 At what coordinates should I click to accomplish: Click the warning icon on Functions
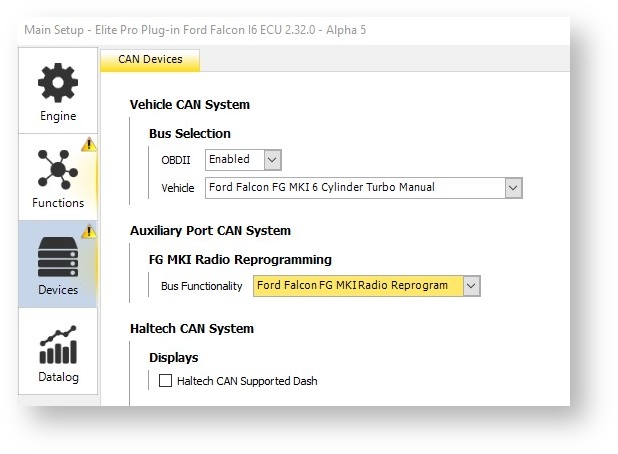click(x=89, y=144)
